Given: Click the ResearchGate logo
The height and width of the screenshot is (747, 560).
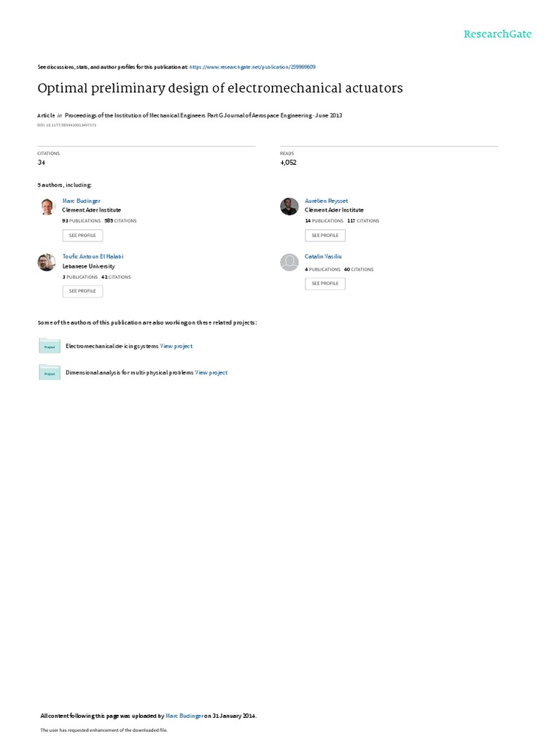Looking at the screenshot, I should [497, 34].
